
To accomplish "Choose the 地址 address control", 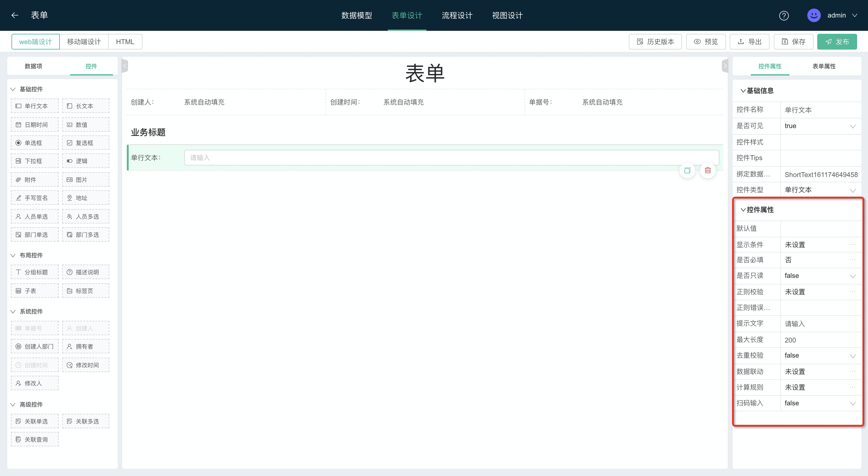I will (x=85, y=198).
